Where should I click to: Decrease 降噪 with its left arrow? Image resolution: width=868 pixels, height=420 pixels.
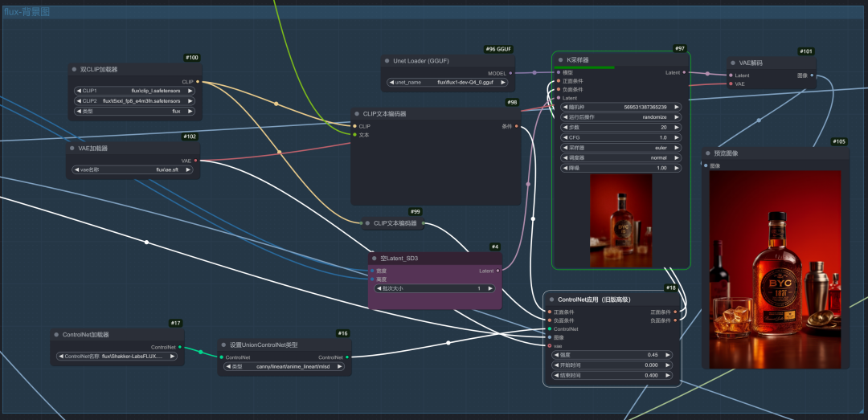pyautogui.click(x=565, y=168)
